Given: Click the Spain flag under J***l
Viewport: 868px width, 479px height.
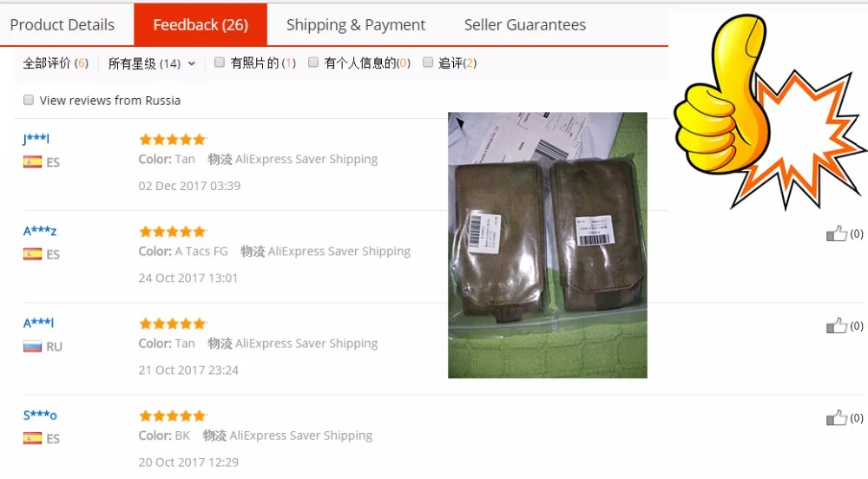Looking at the screenshot, I should (32, 162).
